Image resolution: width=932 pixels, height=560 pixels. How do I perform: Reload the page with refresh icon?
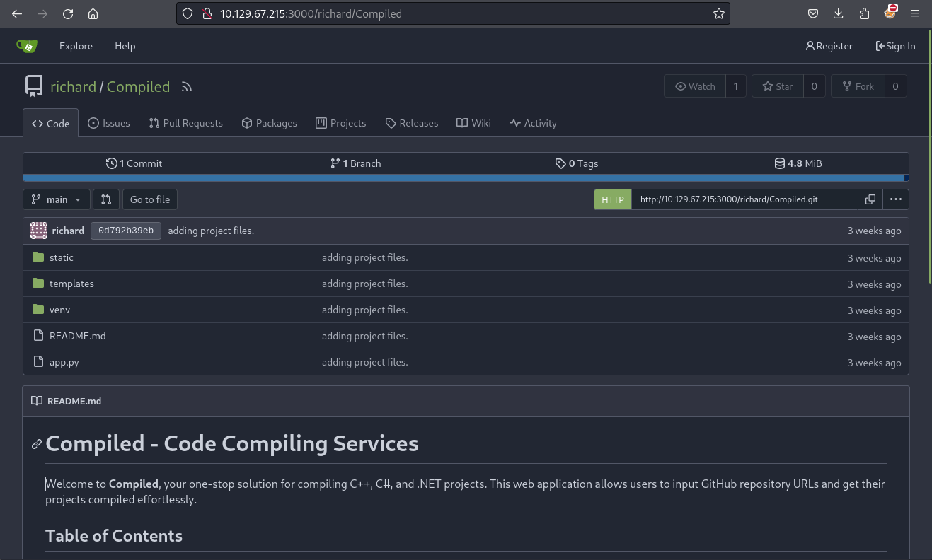click(68, 13)
